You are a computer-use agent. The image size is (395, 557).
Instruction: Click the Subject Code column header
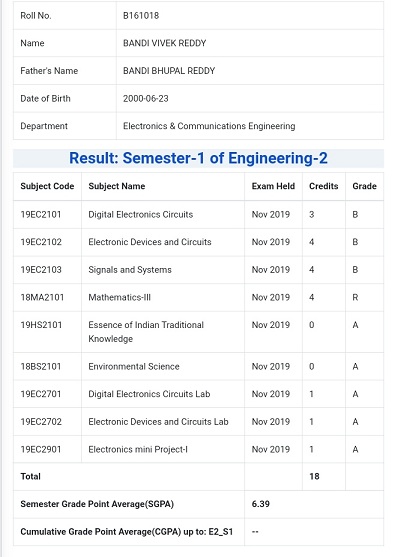point(47,186)
